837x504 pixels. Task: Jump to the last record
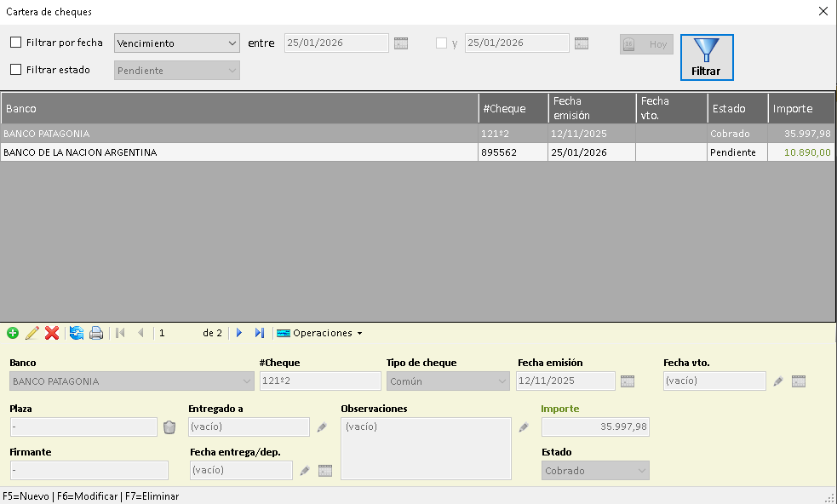coord(260,333)
